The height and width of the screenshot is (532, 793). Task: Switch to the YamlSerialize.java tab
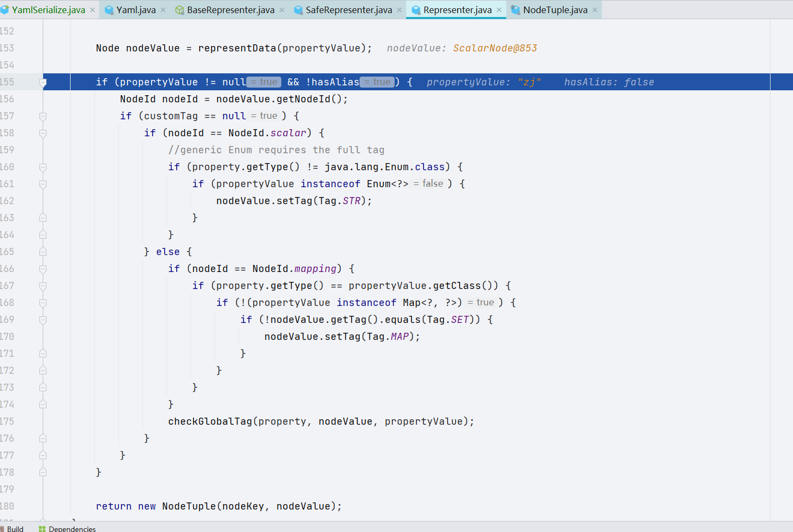point(48,10)
